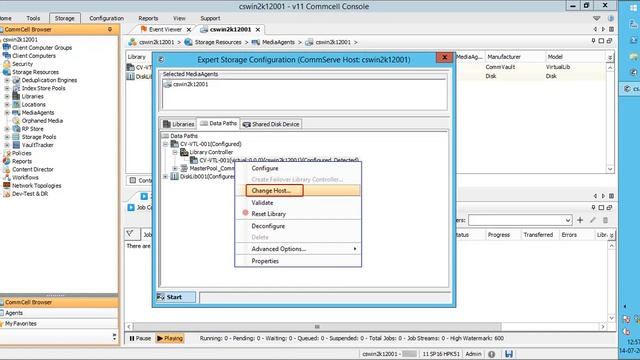
Task: Click the Content Director icon
Action: (x=7, y=169)
